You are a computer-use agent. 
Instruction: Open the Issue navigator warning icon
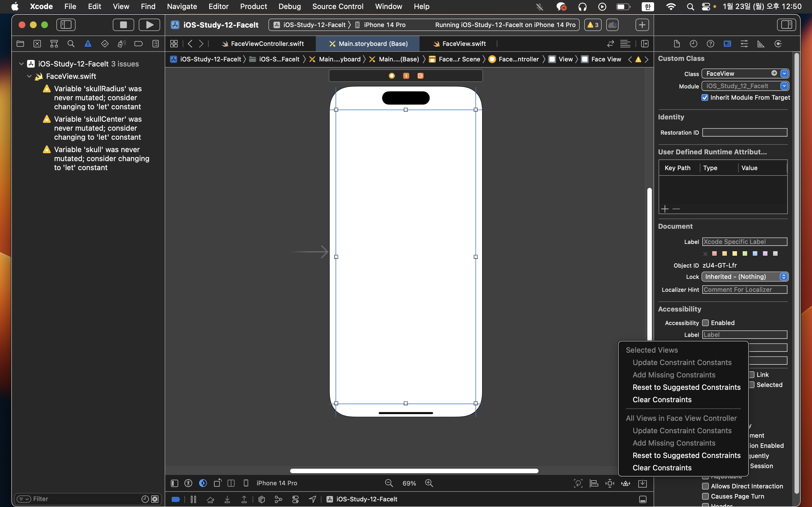click(88, 44)
